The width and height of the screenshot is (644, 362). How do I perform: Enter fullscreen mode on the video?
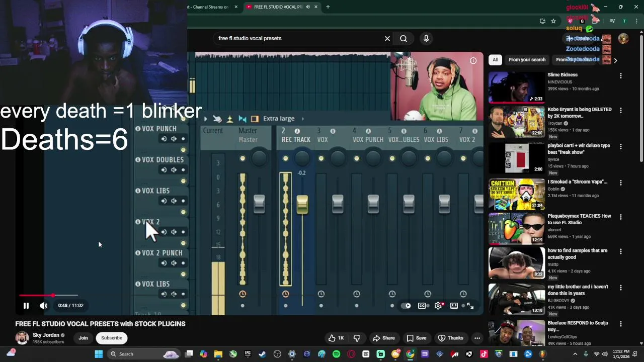point(470,306)
